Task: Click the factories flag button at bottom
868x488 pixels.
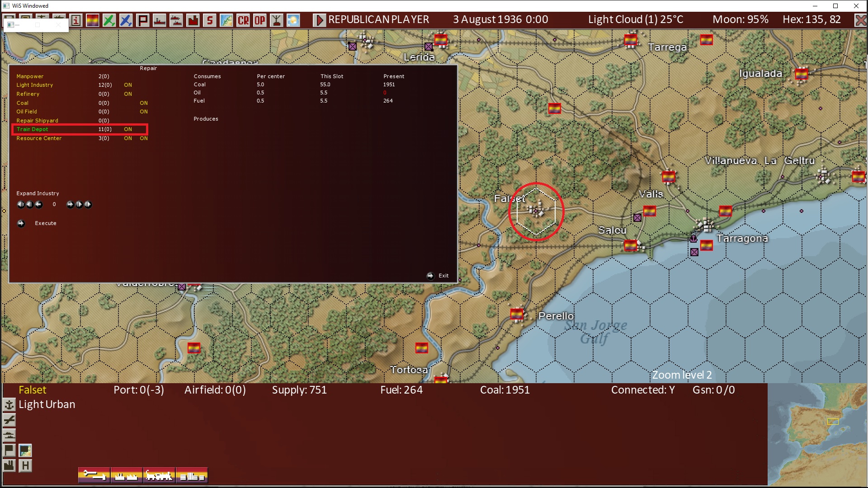Action: click(x=127, y=475)
